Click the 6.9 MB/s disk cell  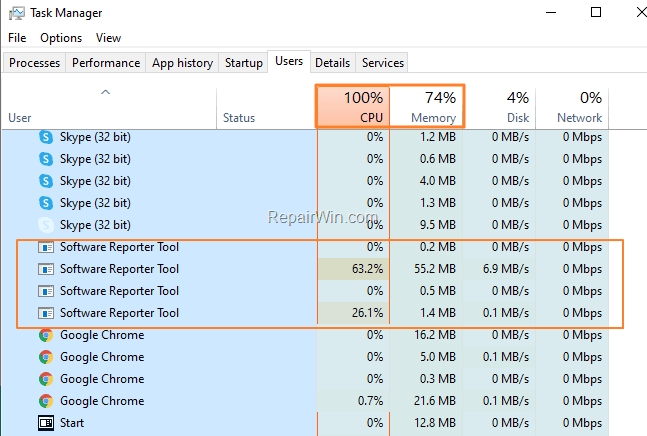point(499,269)
